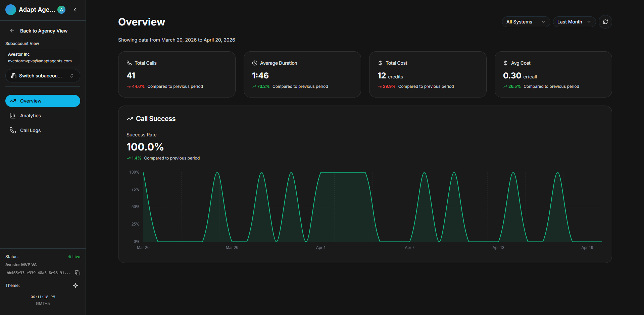Screen dimensions: 644x315
Task: Click the Apr 13 label on chart axis
Action: pos(498,248)
